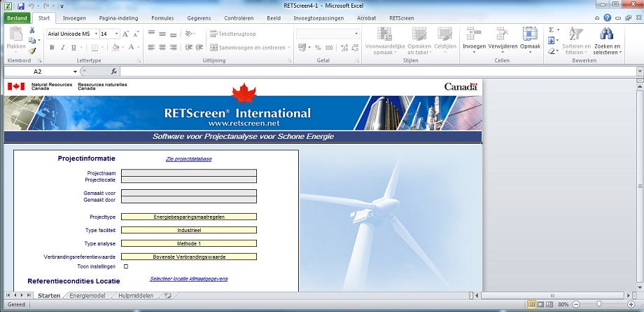Click the cell borders icon
Image resolution: width=644 pixels, height=312 pixels.
(94, 48)
